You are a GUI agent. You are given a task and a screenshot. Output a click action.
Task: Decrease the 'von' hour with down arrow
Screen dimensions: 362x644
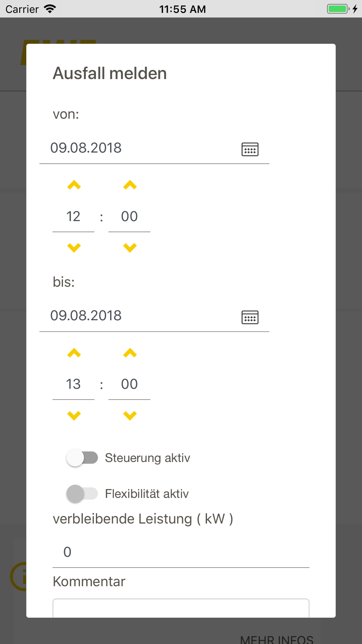click(x=74, y=248)
